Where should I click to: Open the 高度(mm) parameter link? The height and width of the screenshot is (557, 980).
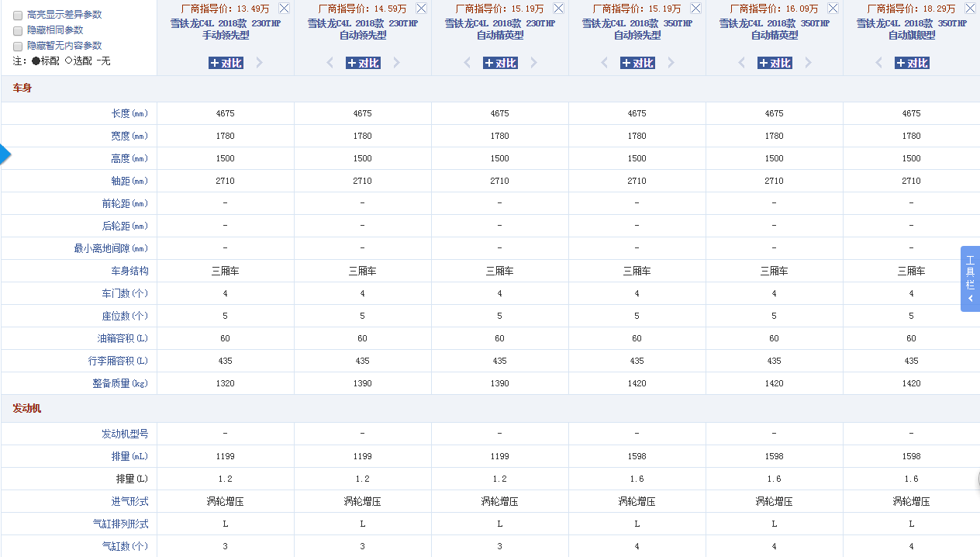(x=129, y=158)
